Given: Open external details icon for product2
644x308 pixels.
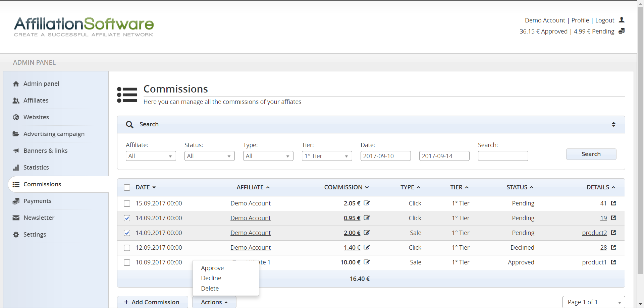Looking at the screenshot, I should (613, 233).
